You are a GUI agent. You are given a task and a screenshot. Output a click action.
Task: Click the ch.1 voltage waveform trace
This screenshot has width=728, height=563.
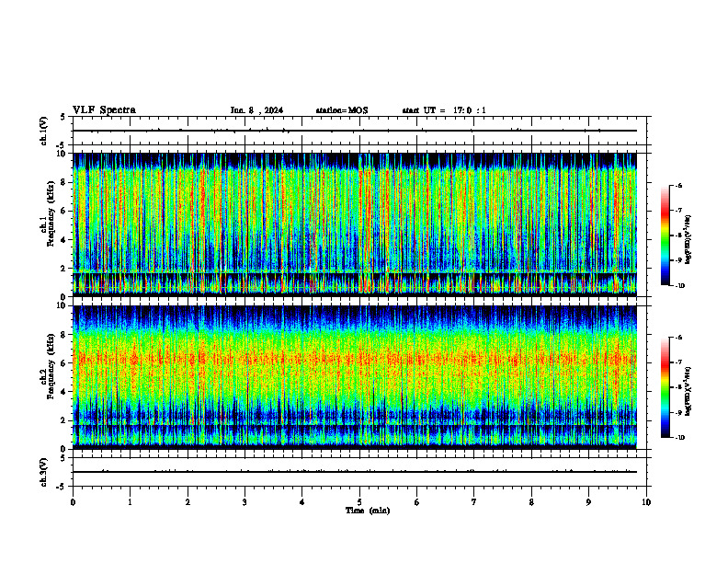355,131
